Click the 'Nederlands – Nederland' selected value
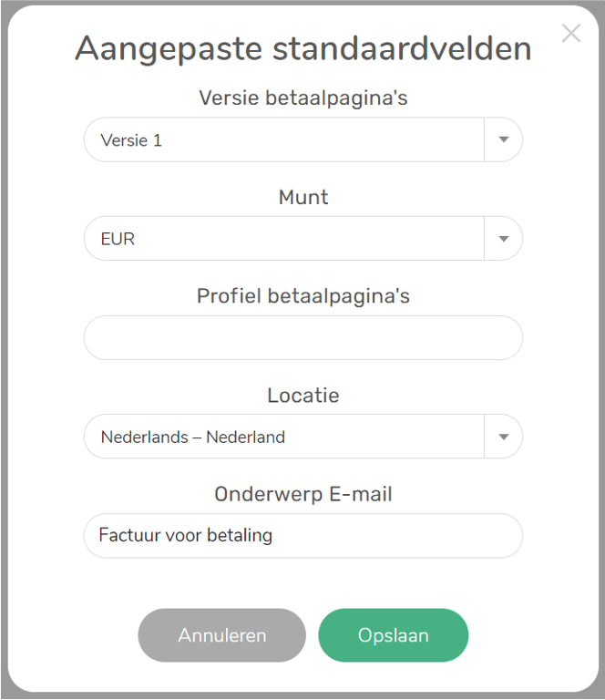The image size is (605, 700). [x=193, y=437]
